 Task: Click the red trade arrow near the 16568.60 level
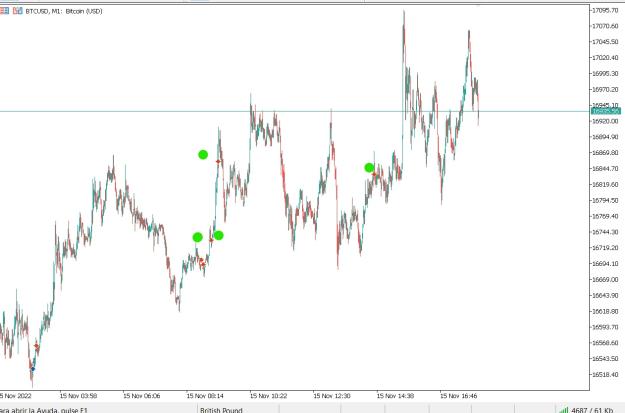point(36,346)
